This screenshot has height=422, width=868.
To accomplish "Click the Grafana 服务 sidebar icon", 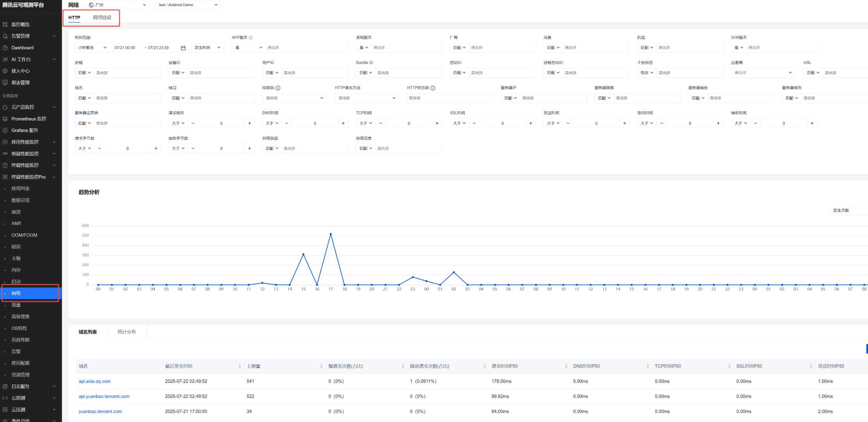I will [x=5, y=130].
